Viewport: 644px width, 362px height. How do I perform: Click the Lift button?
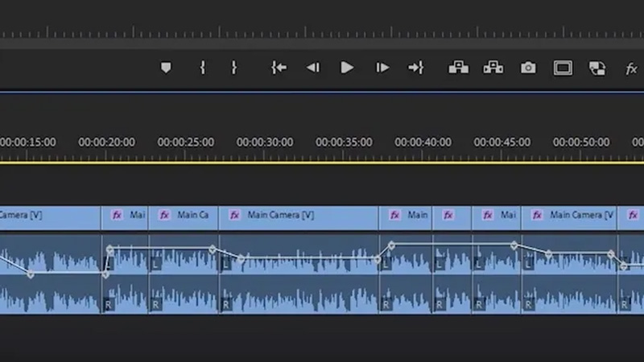pyautogui.click(x=458, y=68)
